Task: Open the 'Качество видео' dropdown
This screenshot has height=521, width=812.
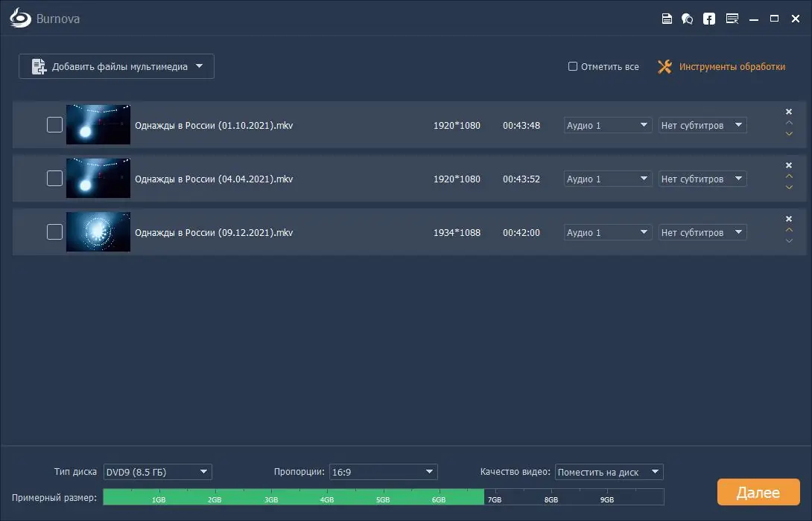Action: (x=609, y=472)
